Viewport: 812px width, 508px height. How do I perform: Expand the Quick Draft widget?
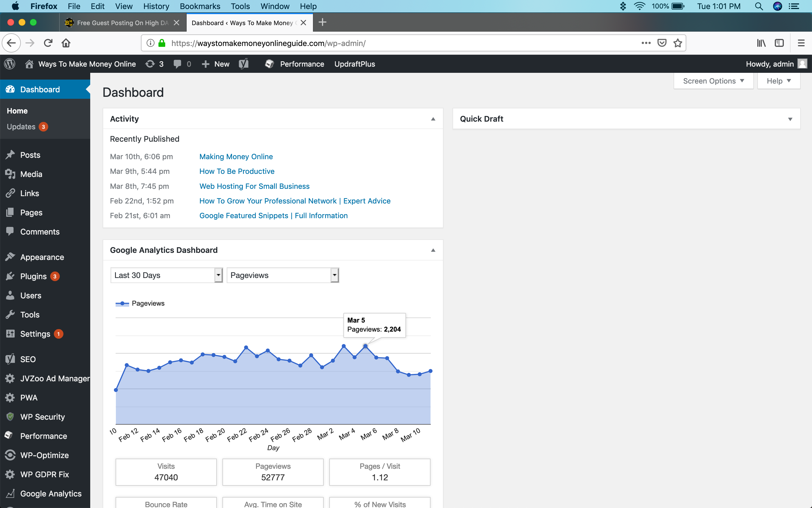pos(790,119)
